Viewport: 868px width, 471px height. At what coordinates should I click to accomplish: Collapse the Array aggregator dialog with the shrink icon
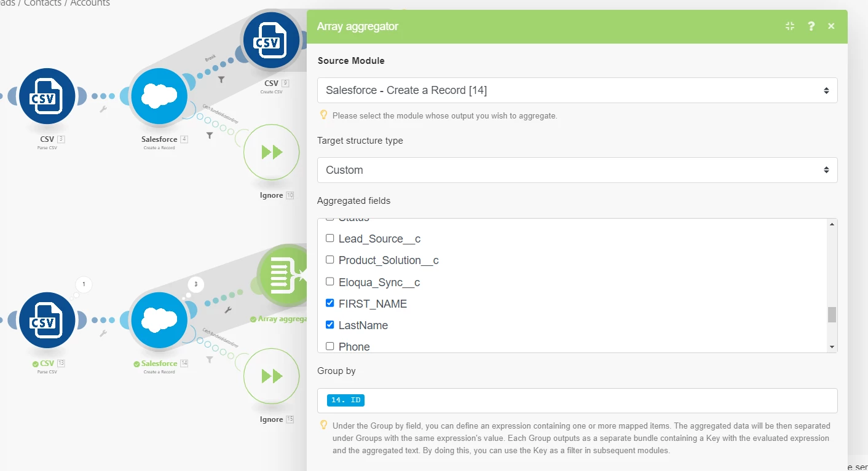coord(790,26)
